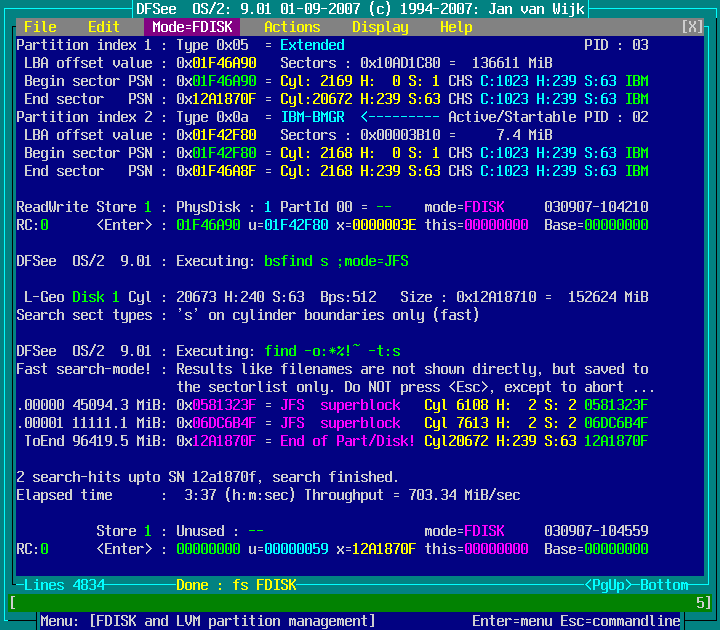The width and height of the screenshot is (720, 630).
Task: Open the Help menu
Action: 456,27
